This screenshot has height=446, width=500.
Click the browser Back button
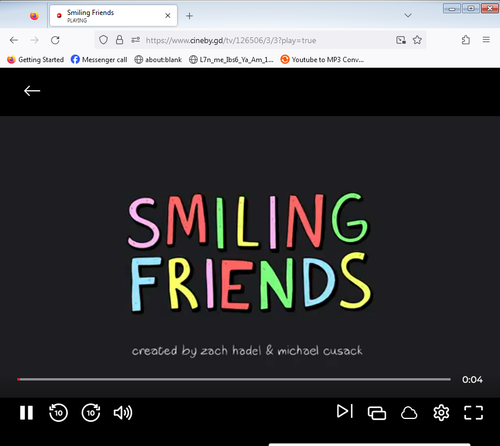[x=14, y=40]
